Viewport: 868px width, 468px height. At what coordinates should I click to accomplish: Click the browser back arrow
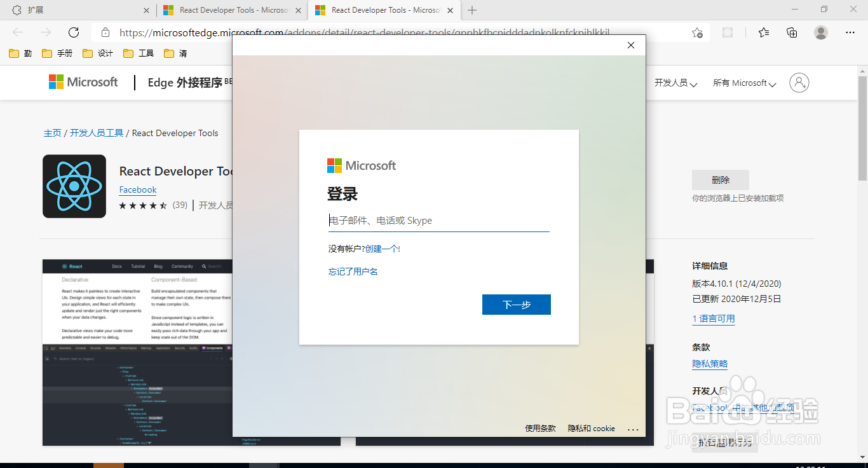click(18, 32)
